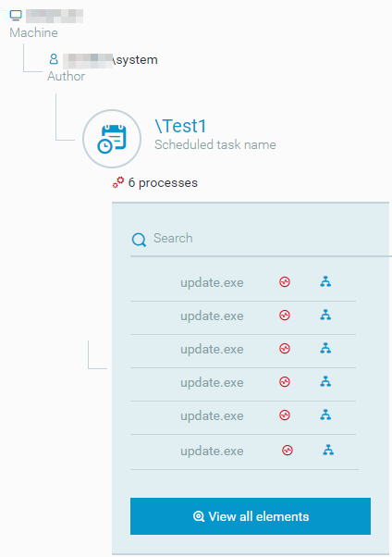Open process tree icon for first update.exe
The height and width of the screenshot is (557, 392).
coord(325,281)
